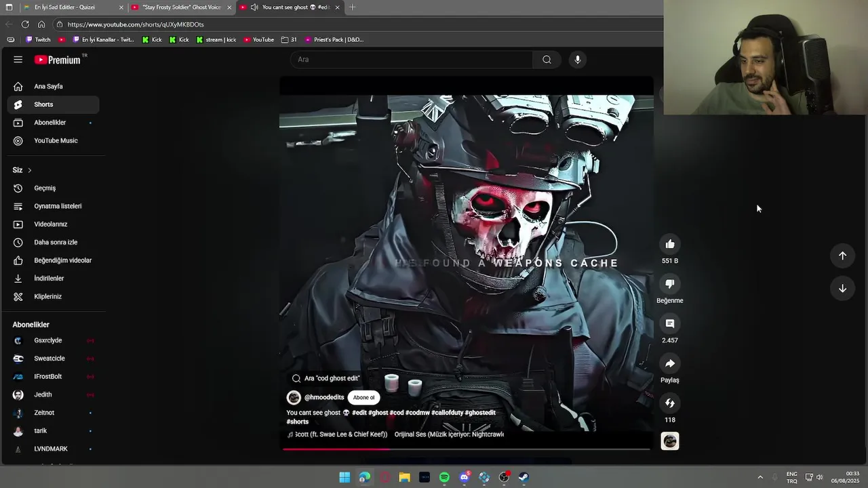The height and width of the screenshot is (488, 868).
Task: Open Daha sonra izle list
Action: [54, 243]
